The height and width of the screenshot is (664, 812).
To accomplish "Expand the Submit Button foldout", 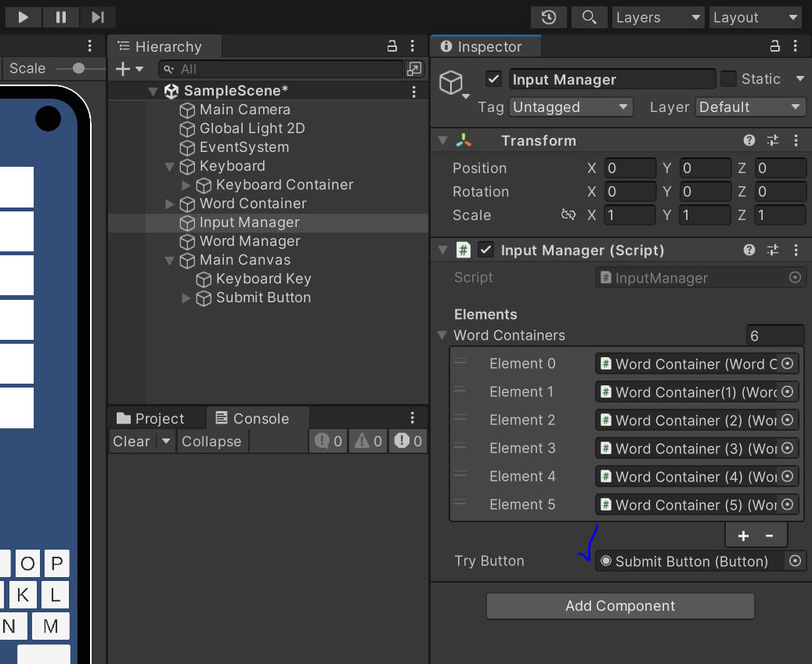I will pyautogui.click(x=186, y=298).
